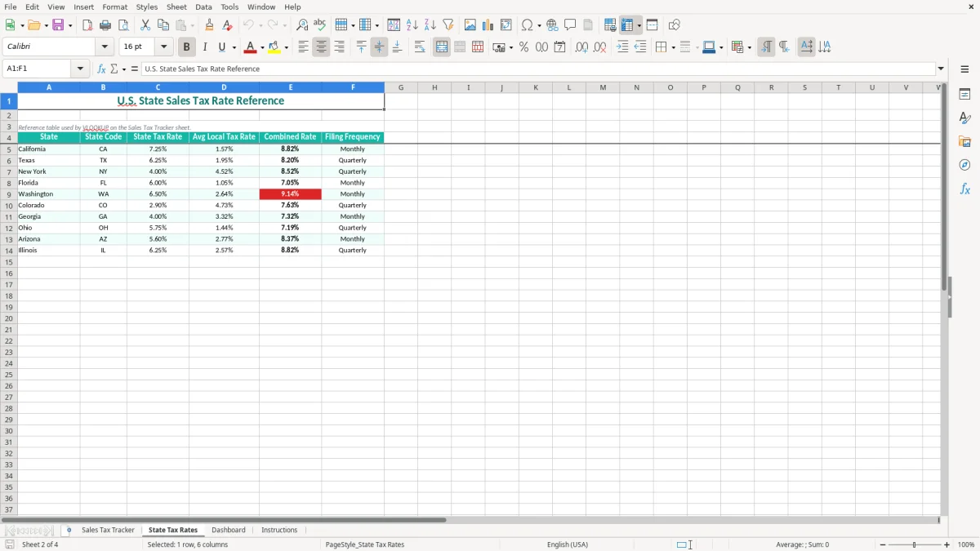Adjust the zoom slider in status bar
980x551 pixels.
(915, 544)
